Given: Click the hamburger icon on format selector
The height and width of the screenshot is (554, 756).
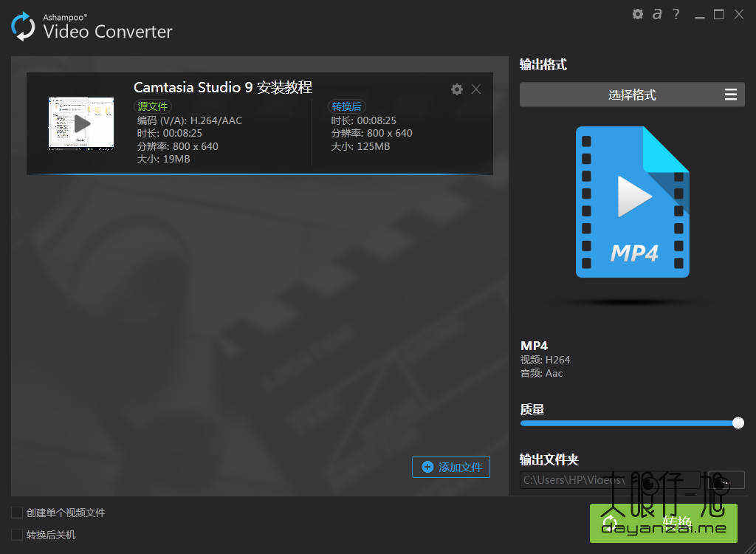Looking at the screenshot, I should pos(730,95).
